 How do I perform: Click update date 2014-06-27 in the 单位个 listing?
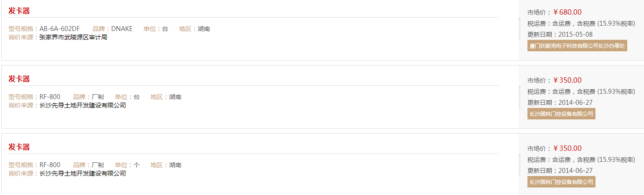[576, 171]
